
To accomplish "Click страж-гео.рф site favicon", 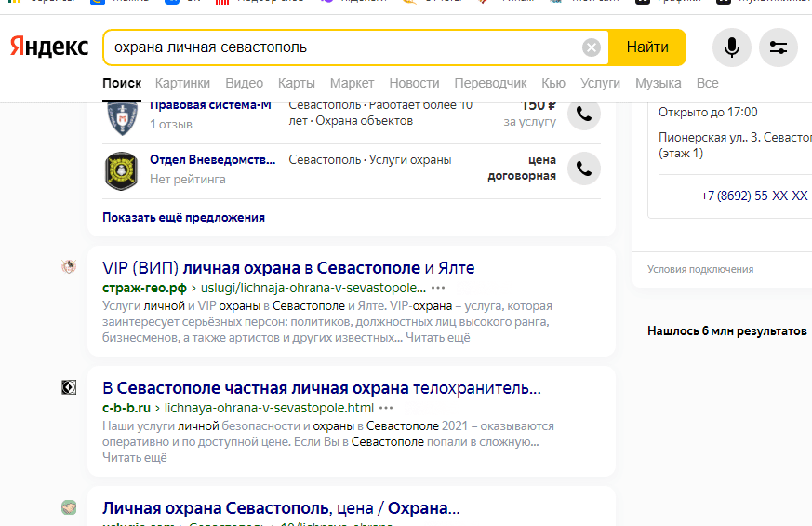I will 69,268.
